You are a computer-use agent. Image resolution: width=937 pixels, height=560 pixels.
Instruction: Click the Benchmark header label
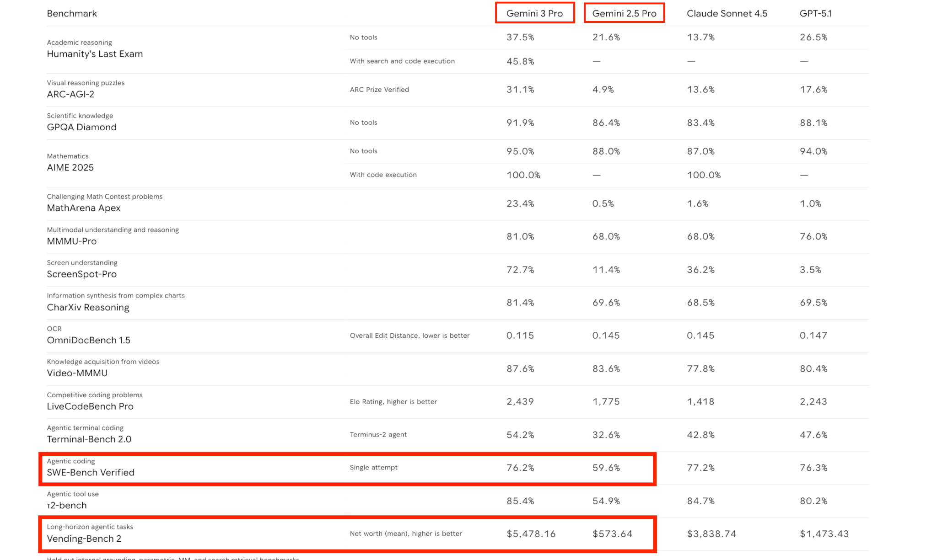point(72,13)
